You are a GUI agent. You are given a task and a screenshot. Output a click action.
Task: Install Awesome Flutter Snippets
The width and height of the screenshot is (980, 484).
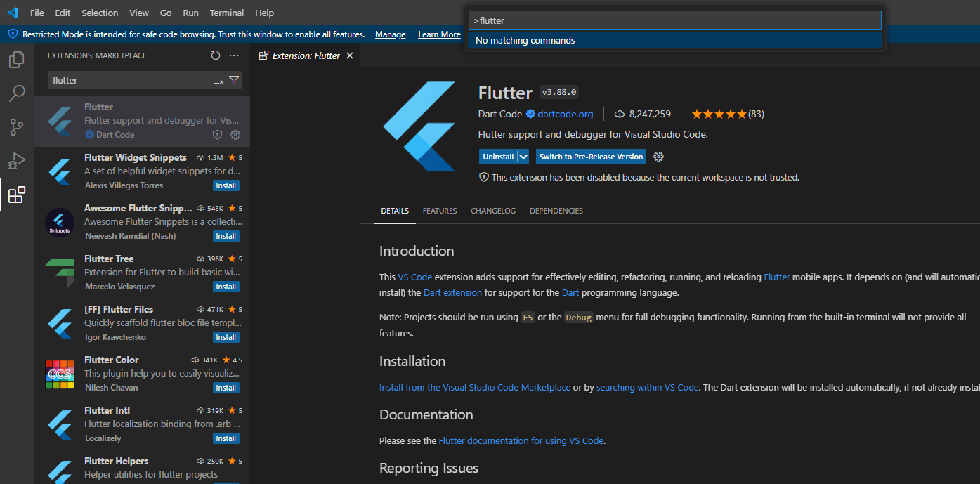[x=226, y=236]
